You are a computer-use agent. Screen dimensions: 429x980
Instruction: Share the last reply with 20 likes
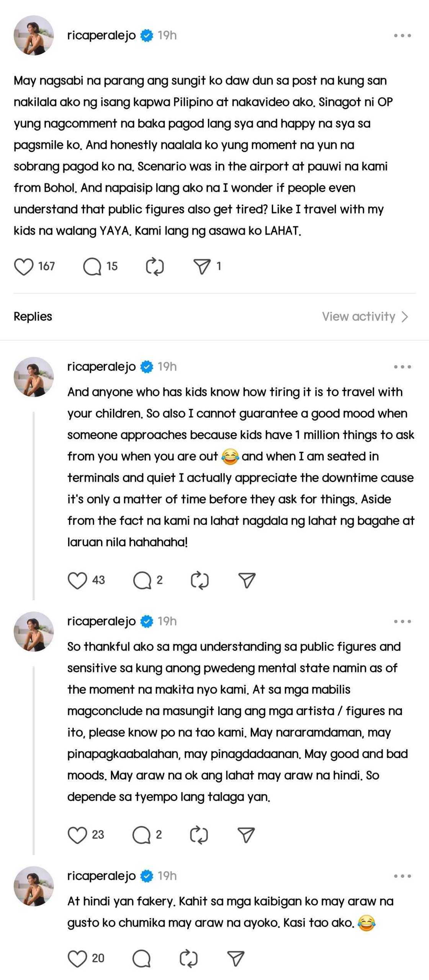[236, 959]
